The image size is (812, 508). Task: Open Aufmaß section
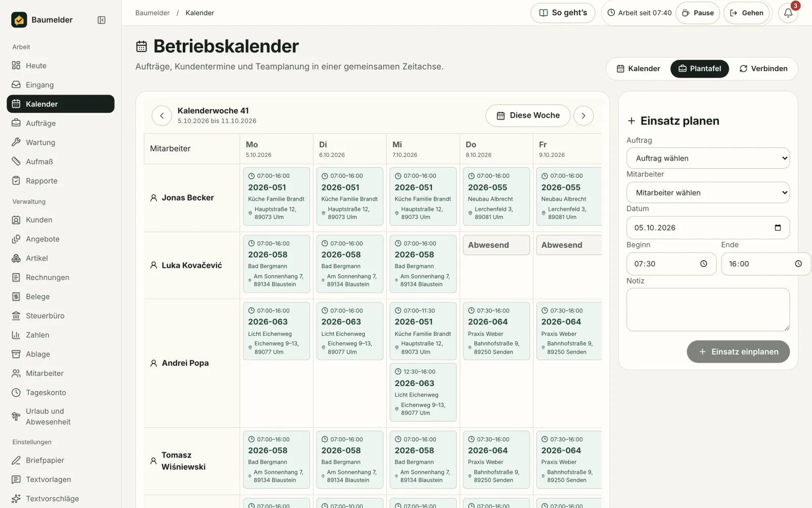coord(60,162)
